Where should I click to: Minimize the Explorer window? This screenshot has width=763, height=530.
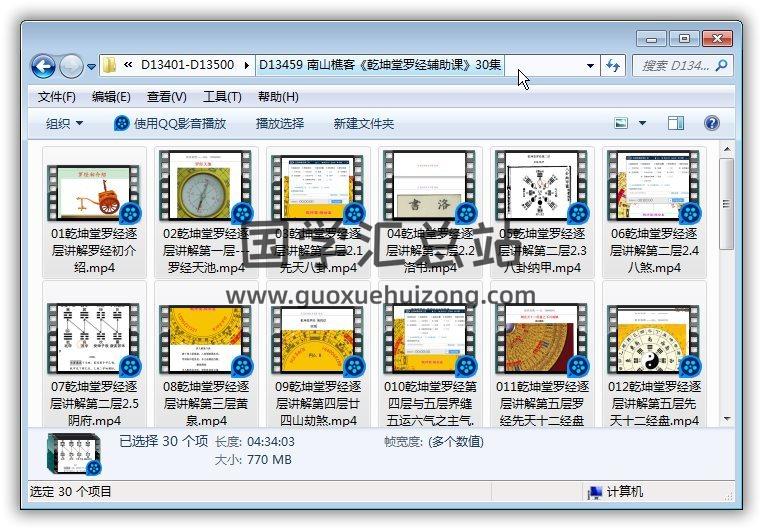[x=651, y=38]
